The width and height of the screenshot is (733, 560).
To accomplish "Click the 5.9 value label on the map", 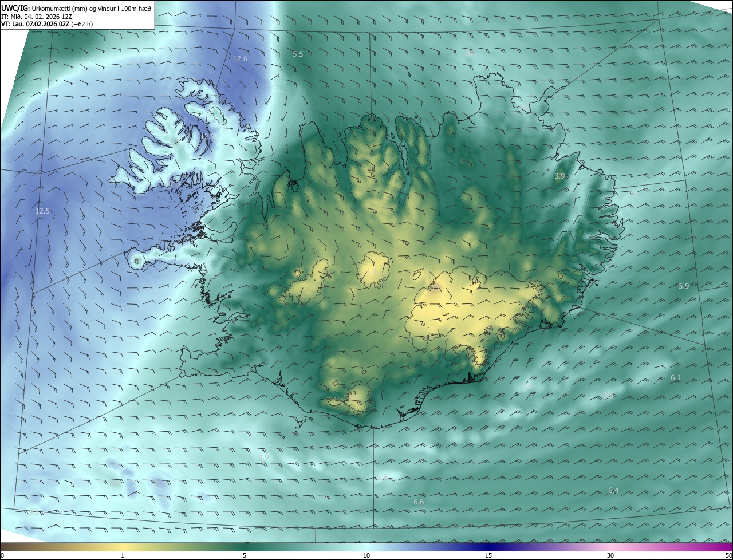I will (684, 286).
